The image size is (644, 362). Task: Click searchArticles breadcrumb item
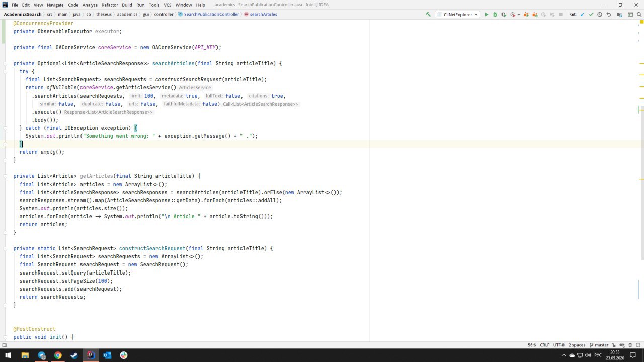(261, 15)
